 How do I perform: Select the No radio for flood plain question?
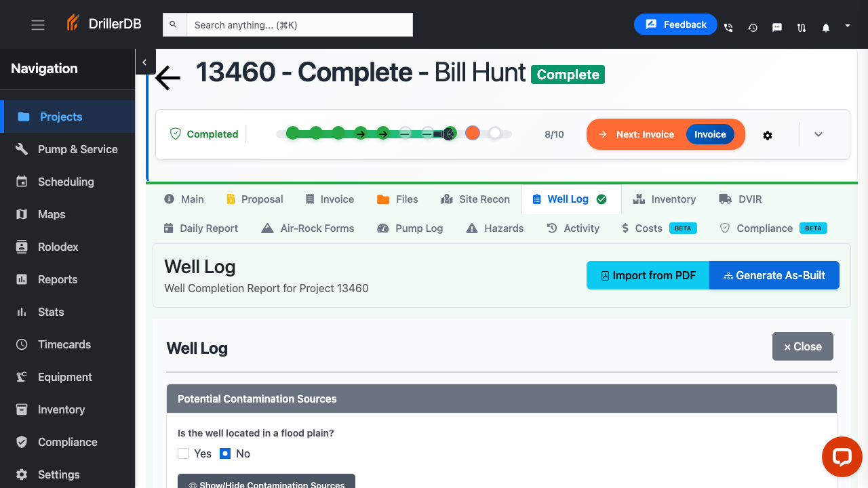coord(225,453)
